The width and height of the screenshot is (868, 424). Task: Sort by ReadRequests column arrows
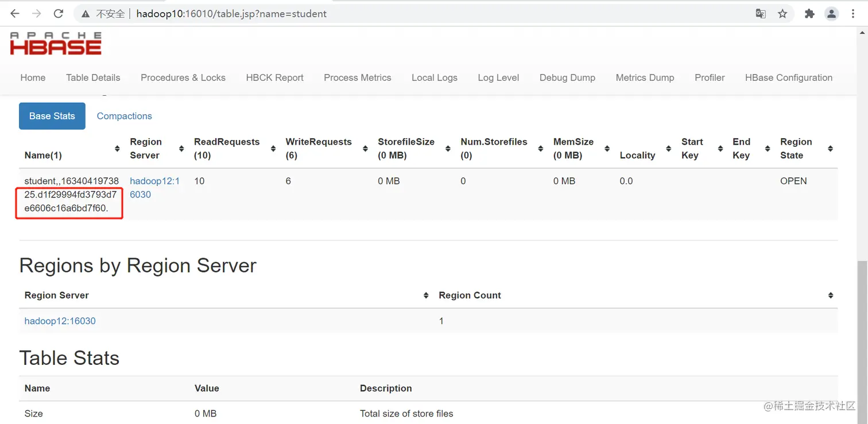tap(273, 149)
